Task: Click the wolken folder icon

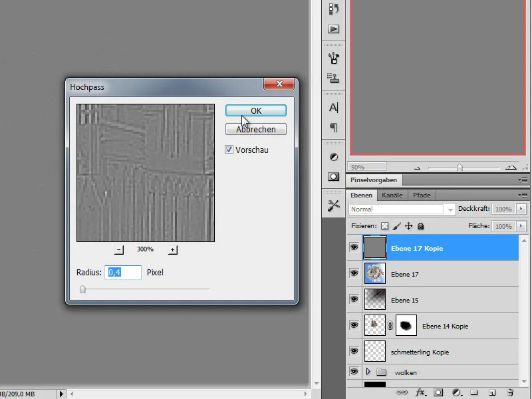Action: [x=381, y=372]
